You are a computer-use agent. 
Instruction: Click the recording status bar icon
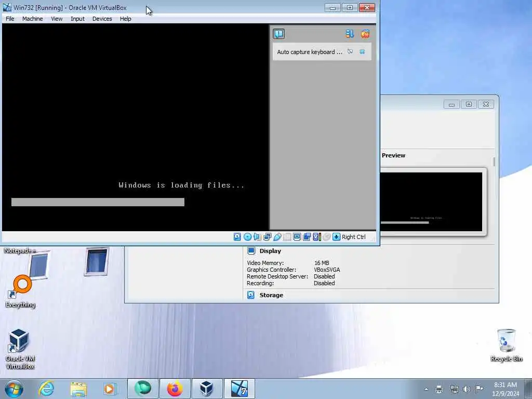(307, 237)
